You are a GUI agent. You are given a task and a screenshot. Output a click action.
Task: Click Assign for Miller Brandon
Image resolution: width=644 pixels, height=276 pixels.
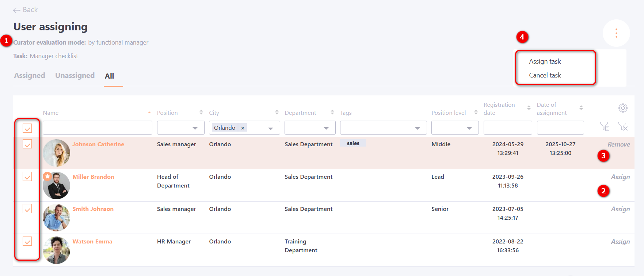(x=620, y=177)
